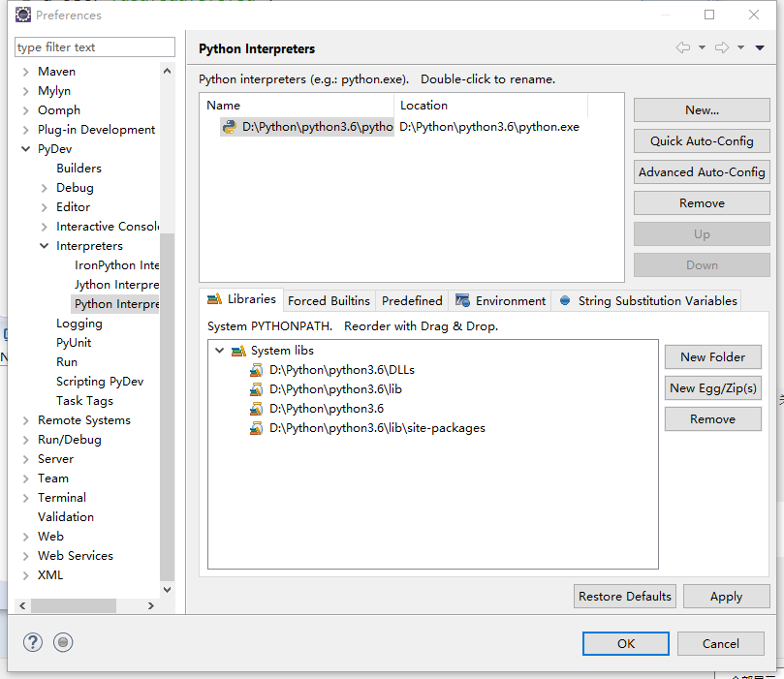Image resolution: width=784 pixels, height=679 pixels.
Task: Click the type filter text field
Action: click(95, 47)
